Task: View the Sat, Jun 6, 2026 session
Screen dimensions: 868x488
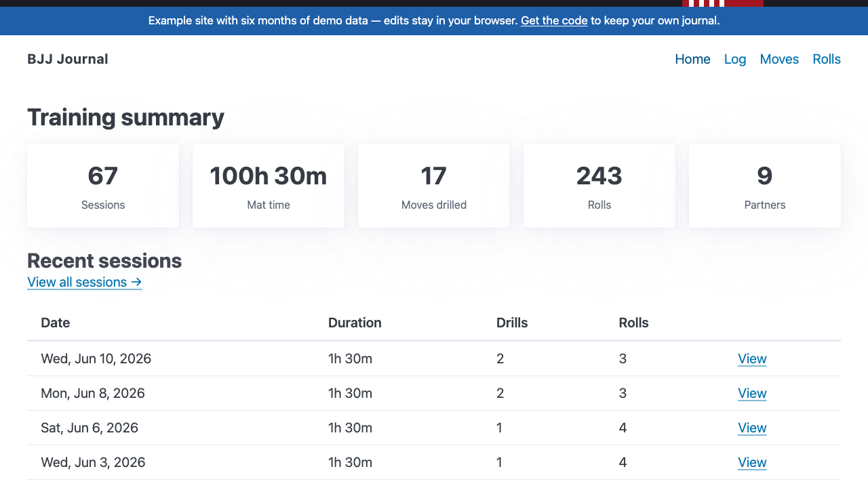Action: pyautogui.click(x=752, y=428)
